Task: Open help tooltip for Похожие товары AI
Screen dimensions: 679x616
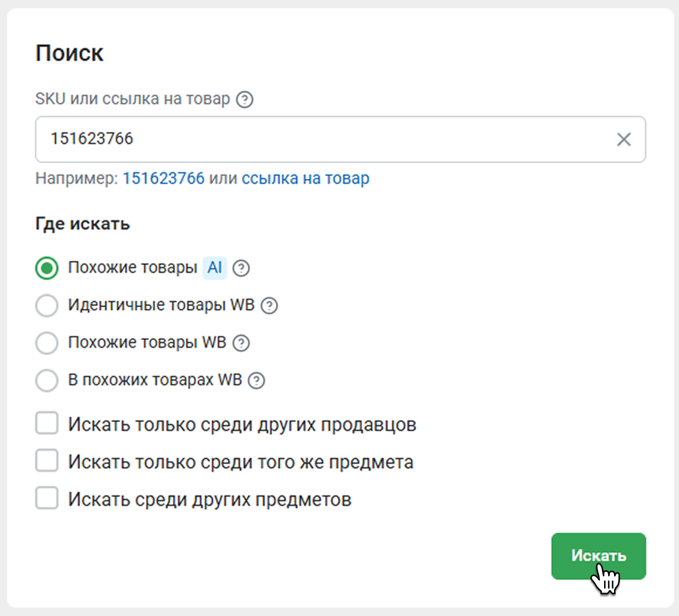Action: click(x=241, y=268)
